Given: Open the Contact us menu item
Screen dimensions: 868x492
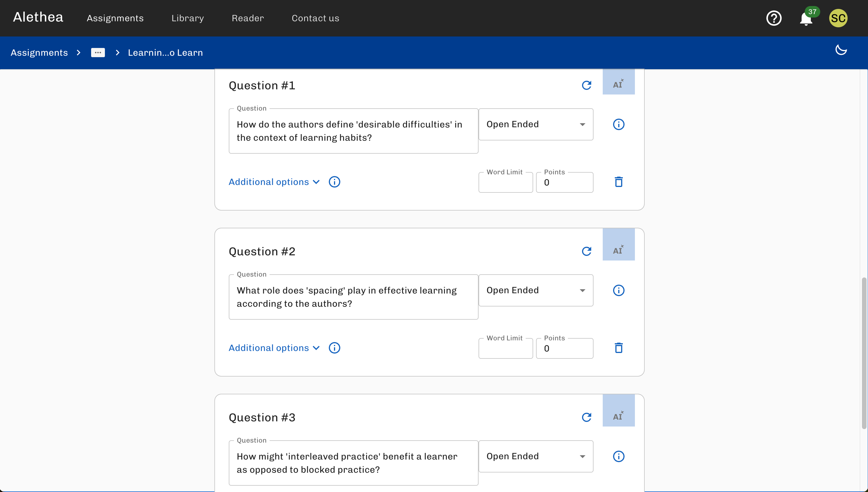Looking at the screenshot, I should pyautogui.click(x=315, y=18).
